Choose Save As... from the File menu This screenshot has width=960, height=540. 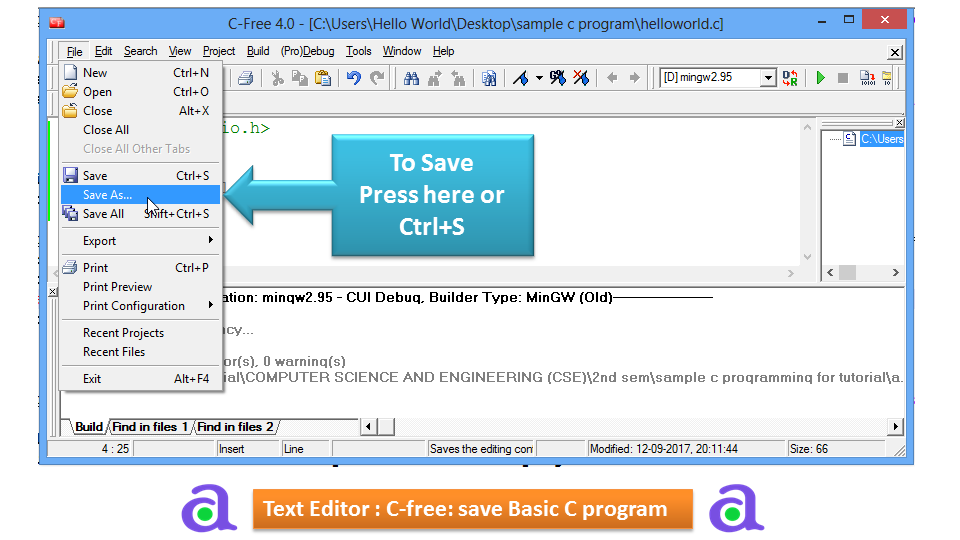coord(141,195)
